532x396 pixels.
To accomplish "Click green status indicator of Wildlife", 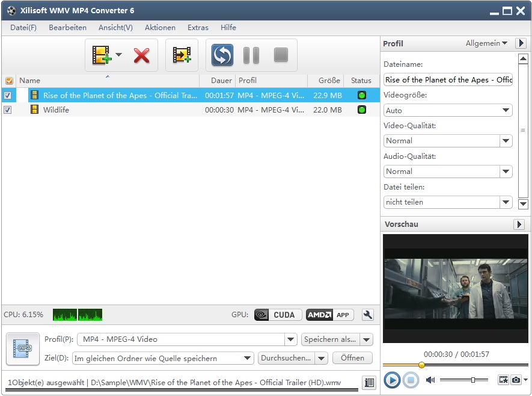I will [362, 110].
